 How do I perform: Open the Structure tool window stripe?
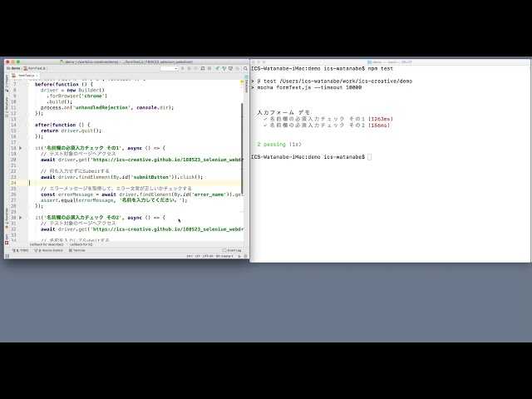(x=7, y=107)
